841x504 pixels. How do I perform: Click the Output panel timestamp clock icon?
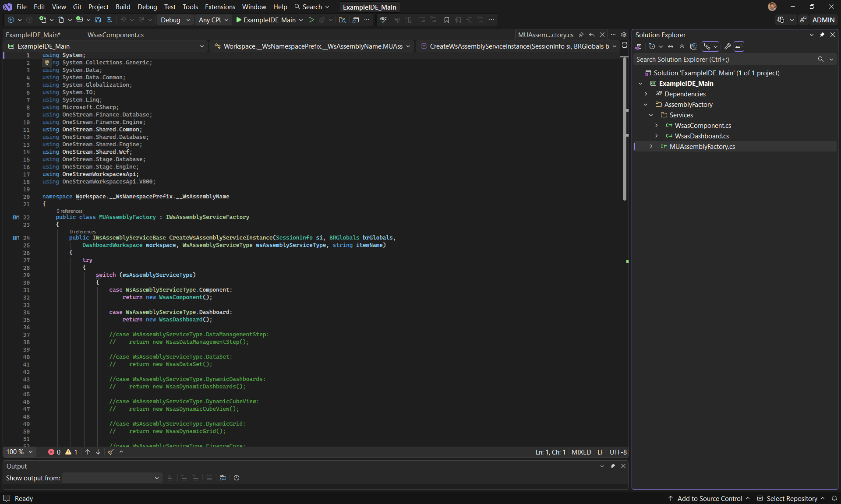coord(237,478)
